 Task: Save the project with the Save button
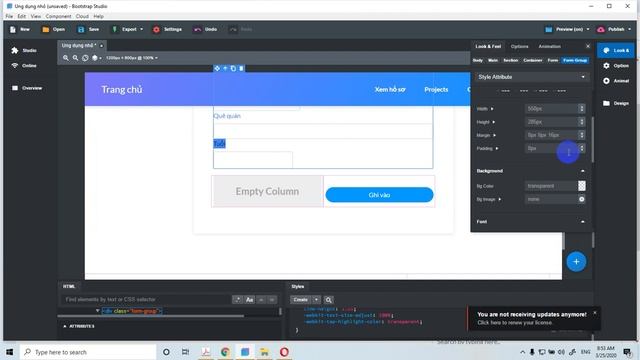pyautogui.click(x=88, y=29)
